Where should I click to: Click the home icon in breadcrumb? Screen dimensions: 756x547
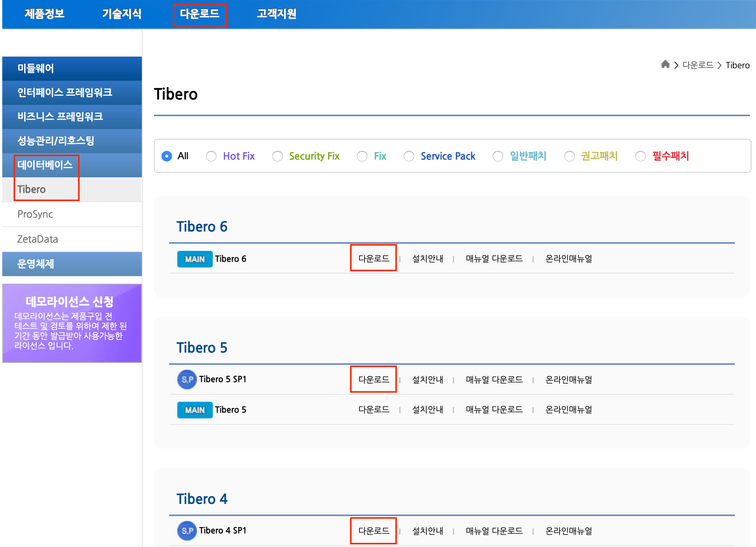(665, 65)
